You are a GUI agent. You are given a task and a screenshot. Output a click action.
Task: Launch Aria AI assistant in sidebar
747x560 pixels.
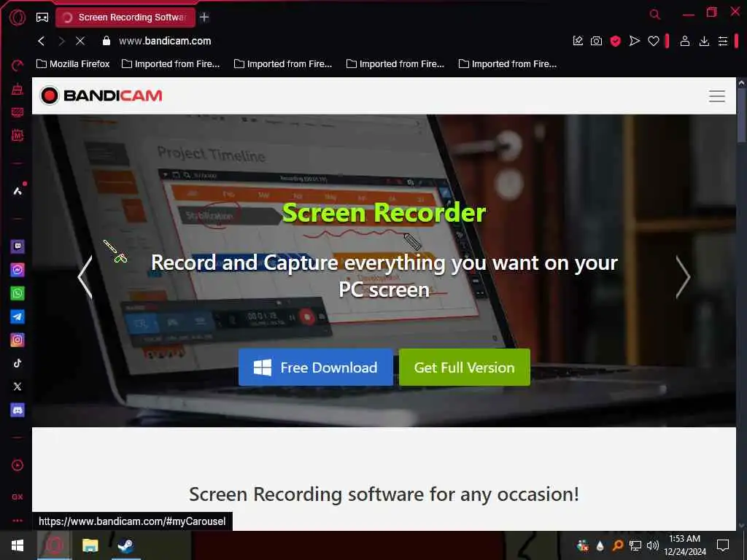tap(18, 191)
